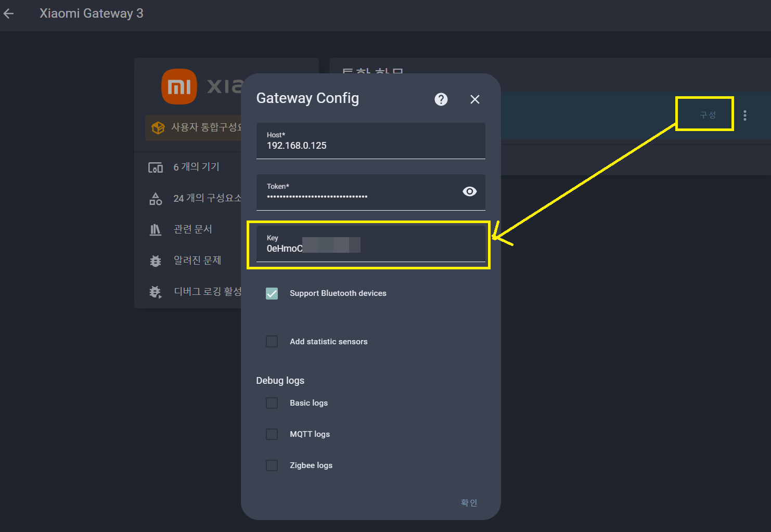Click the Gateway Config dialog title

click(x=307, y=98)
